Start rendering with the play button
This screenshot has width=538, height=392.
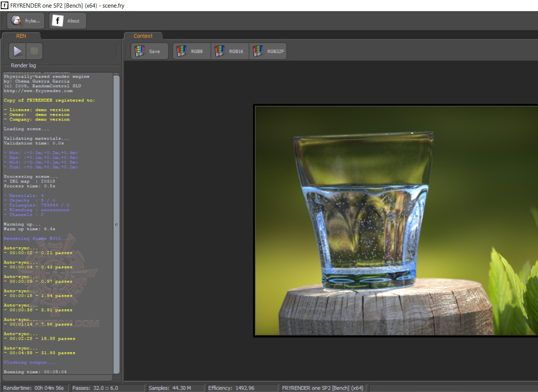pos(18,51)
